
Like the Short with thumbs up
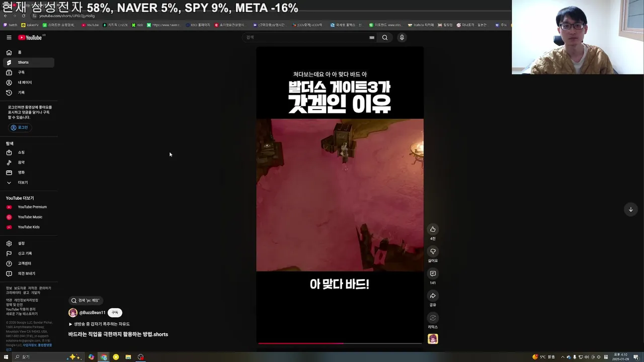(433, 229)
